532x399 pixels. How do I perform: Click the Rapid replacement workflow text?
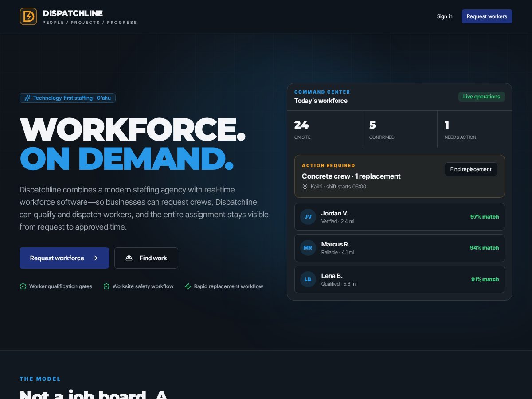pyautogui.click(x=229, y=286)
